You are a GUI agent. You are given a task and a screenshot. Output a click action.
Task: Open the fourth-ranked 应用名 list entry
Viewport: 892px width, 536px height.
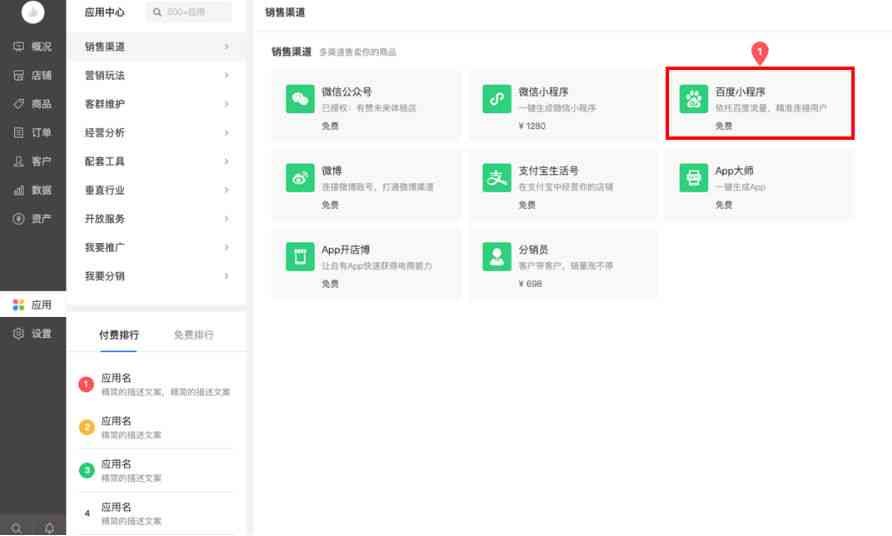[x=157, y=513]
